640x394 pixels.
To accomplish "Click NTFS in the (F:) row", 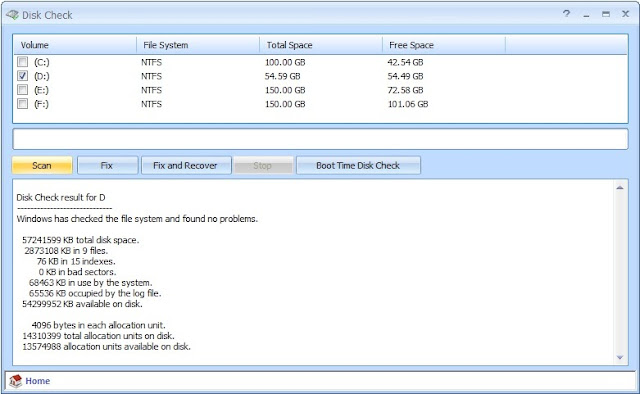I will (151, 104).
